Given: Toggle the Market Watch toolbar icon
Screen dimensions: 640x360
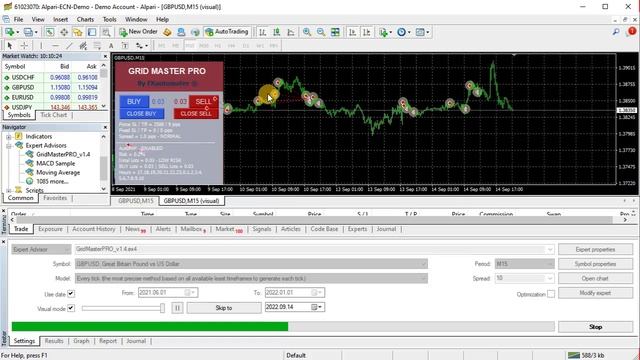Looking at the screenshot, I should coord(50,32).
